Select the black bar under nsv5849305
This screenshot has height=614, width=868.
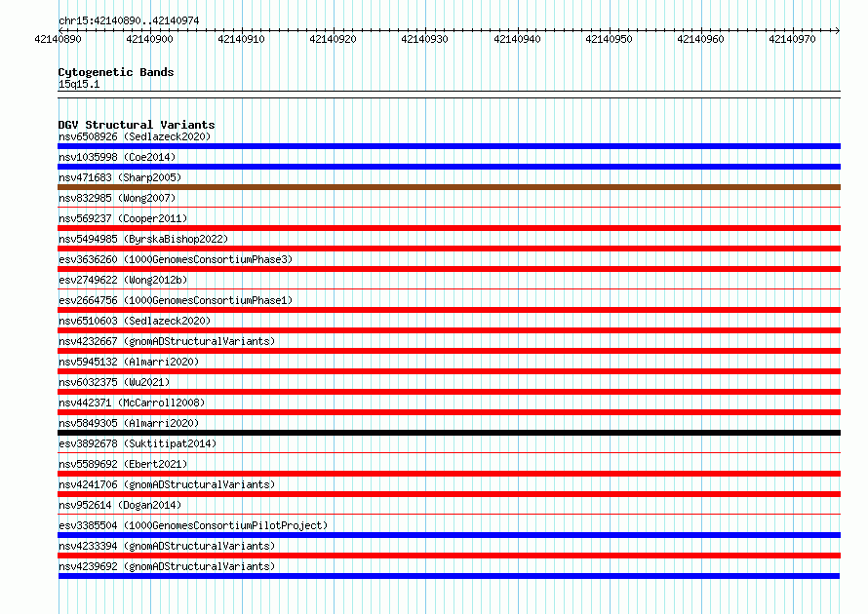tap(449, 433)
